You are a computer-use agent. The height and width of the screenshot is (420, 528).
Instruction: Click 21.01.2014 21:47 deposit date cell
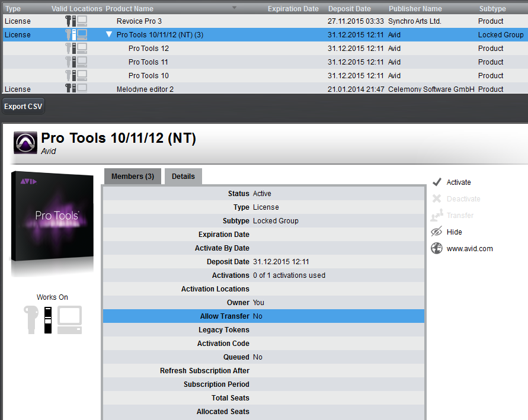pyautogui.click(x=356, y=89)
